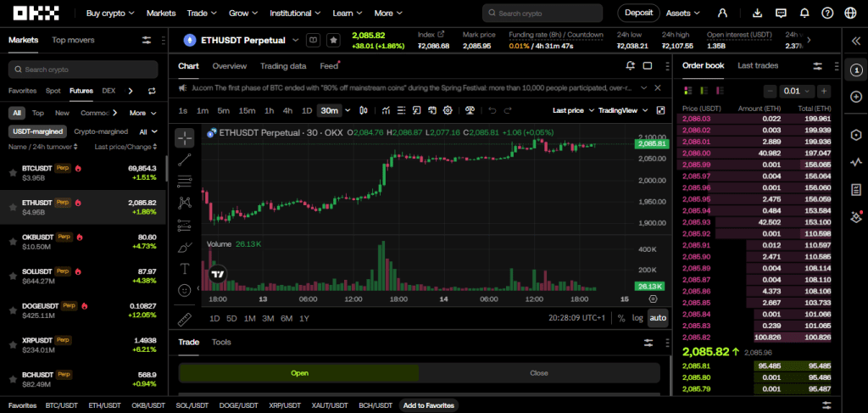Open the support chat icon
This screenshot has height=413, width=868.
(781, 13)
